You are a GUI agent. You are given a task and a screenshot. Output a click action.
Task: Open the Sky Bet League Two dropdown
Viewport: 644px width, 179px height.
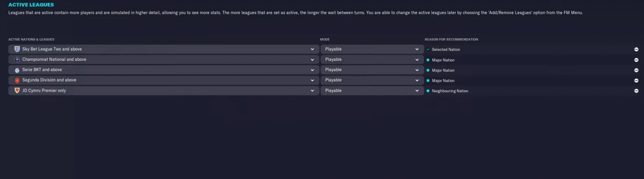click(x=312, y=49)
